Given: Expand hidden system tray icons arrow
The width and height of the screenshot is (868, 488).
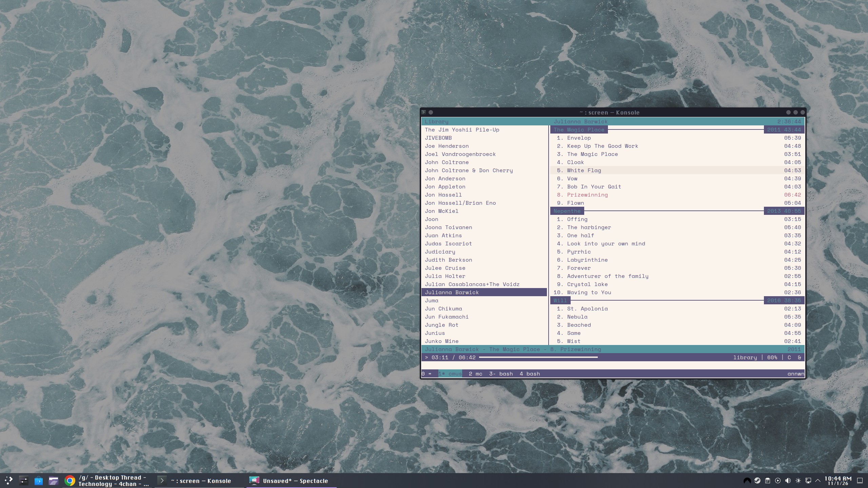Looking at the screenshot, I should click(x=818, y=481).
